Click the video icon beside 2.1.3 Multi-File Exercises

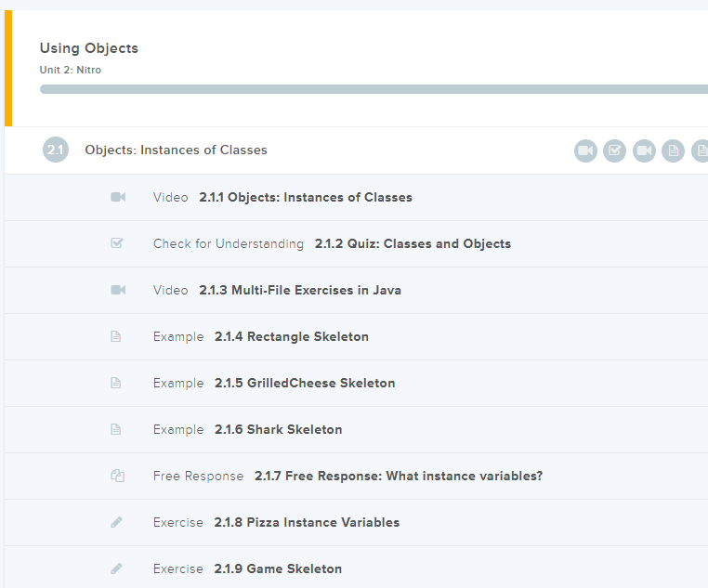(x=117, y=290)
